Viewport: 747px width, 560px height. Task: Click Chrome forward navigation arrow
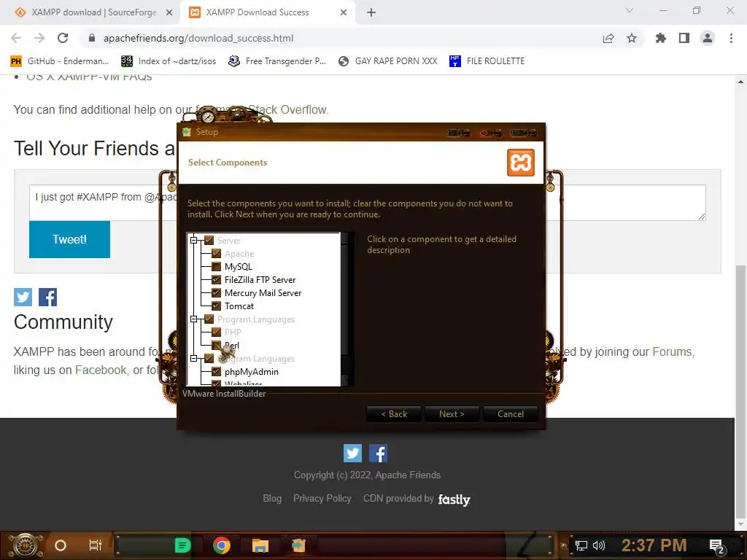point(39,38)
